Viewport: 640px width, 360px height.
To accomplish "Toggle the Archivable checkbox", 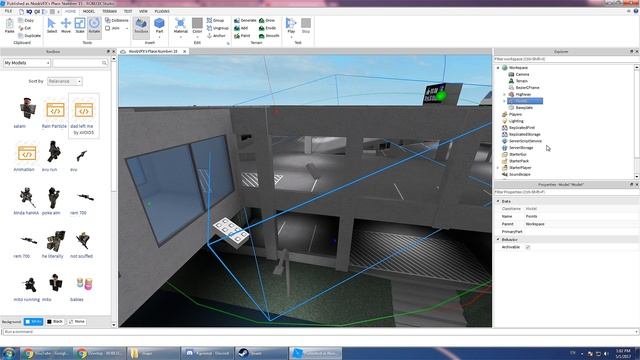I will click(x=528, y=247).
